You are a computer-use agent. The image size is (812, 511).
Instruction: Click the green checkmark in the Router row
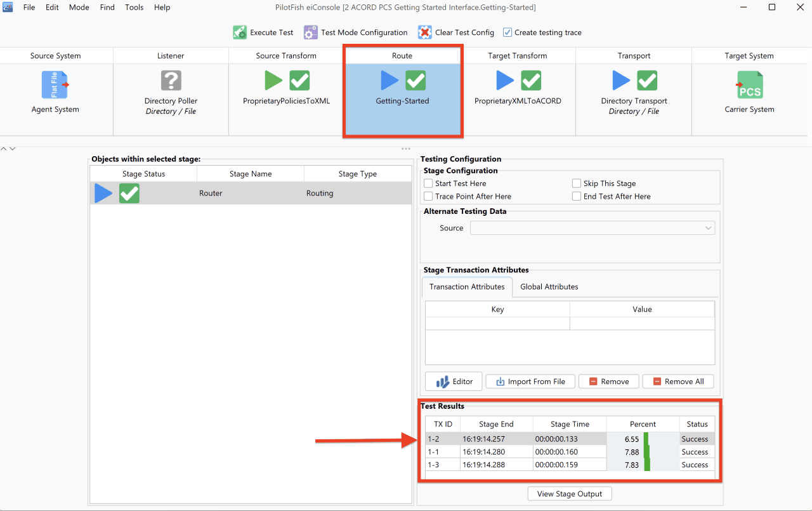(129, 194)
